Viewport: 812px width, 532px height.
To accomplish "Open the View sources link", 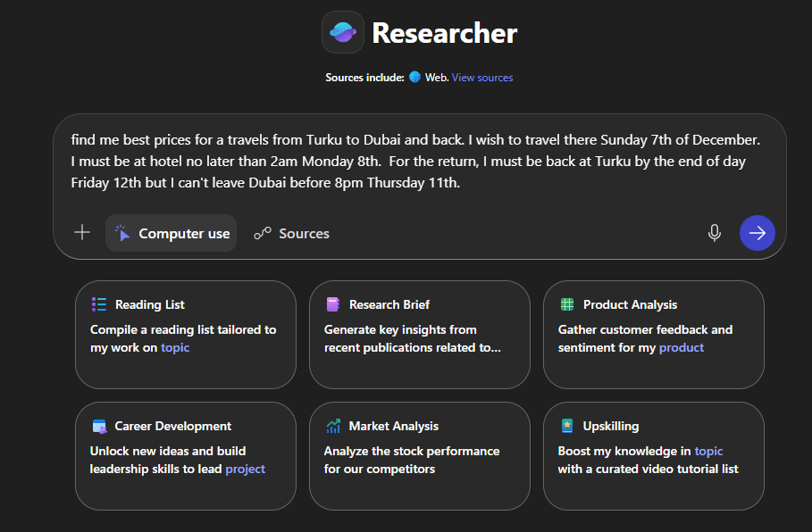I will (x=482, y=78).
